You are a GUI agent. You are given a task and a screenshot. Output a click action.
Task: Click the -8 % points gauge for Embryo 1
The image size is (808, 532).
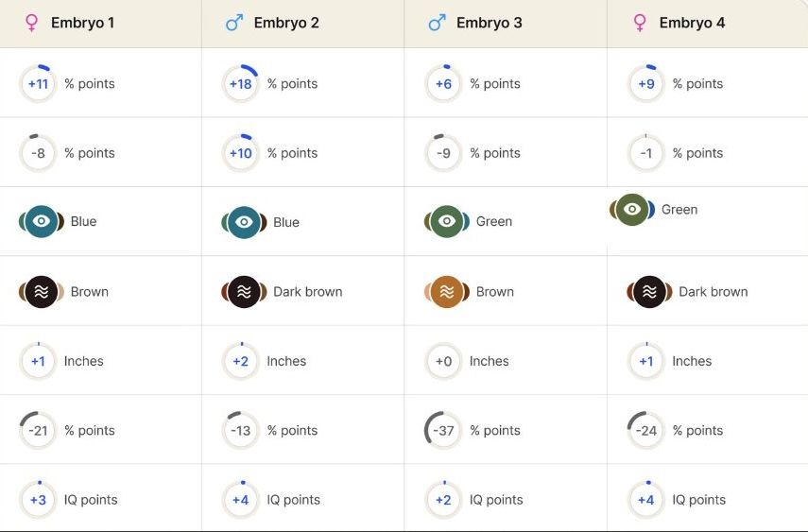[38, 153]
